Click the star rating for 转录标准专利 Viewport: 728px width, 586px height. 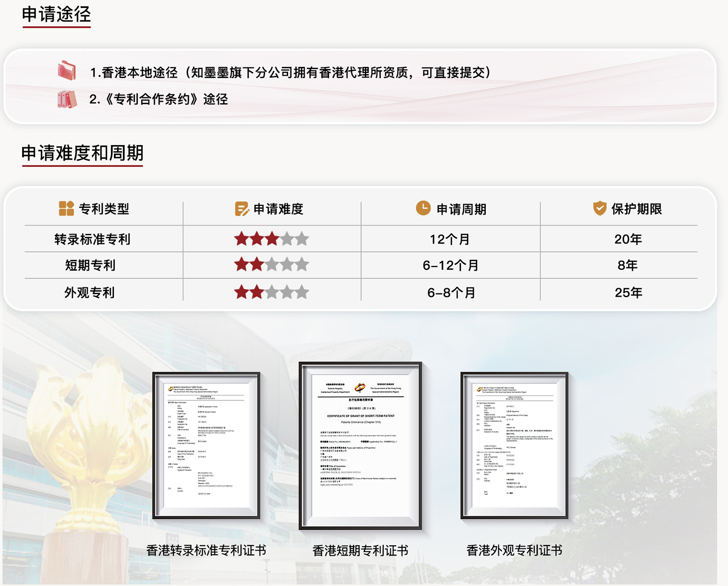click(271, 239)
